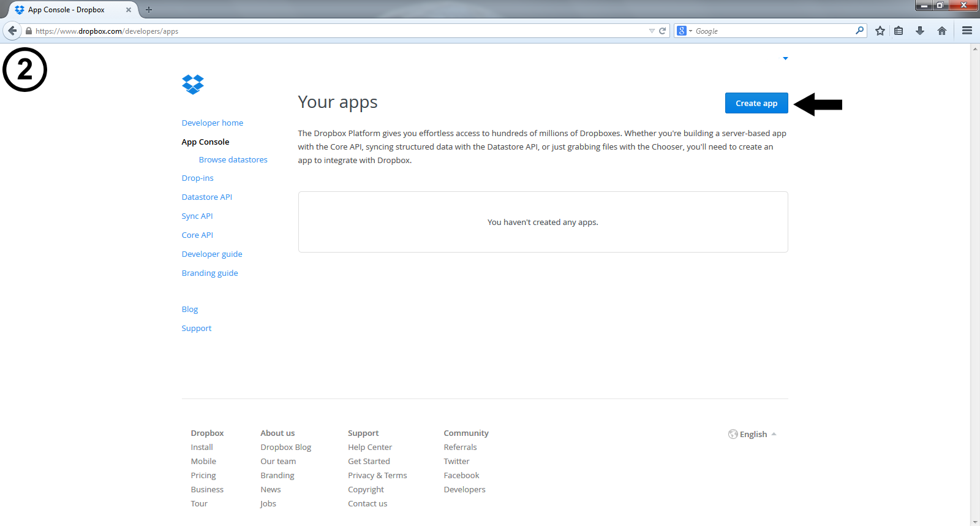Open Dropbox Blog footer link
The height and width of the screenshot is (526, 980).
pyautogui.click(x=285, y=447)
